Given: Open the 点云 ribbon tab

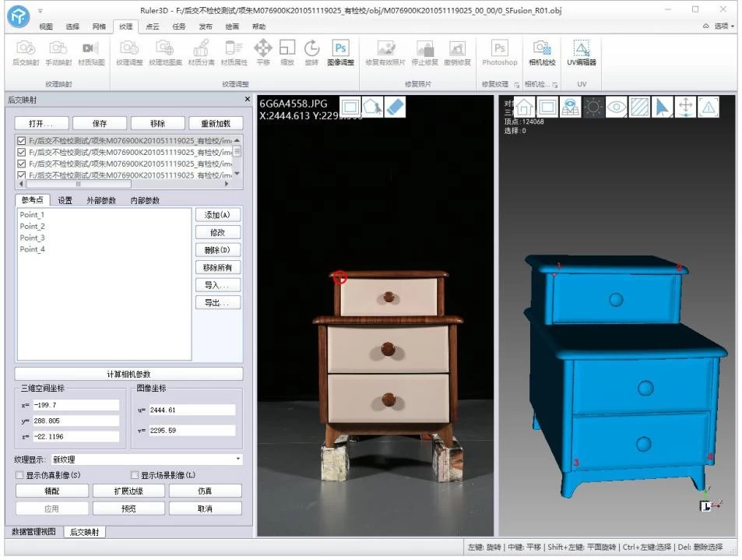Looking at the screenshot, I should tap(152, 26).
